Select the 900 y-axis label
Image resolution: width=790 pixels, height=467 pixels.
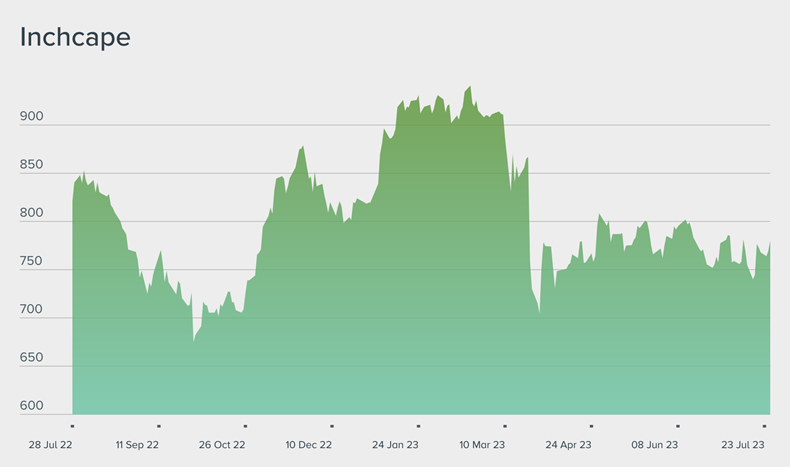(x=32, y=116)
